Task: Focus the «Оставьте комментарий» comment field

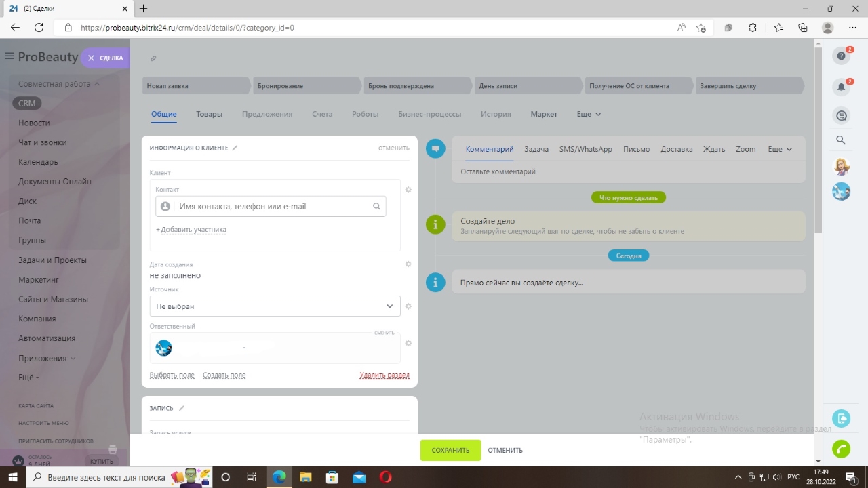Action: point(629,171)
